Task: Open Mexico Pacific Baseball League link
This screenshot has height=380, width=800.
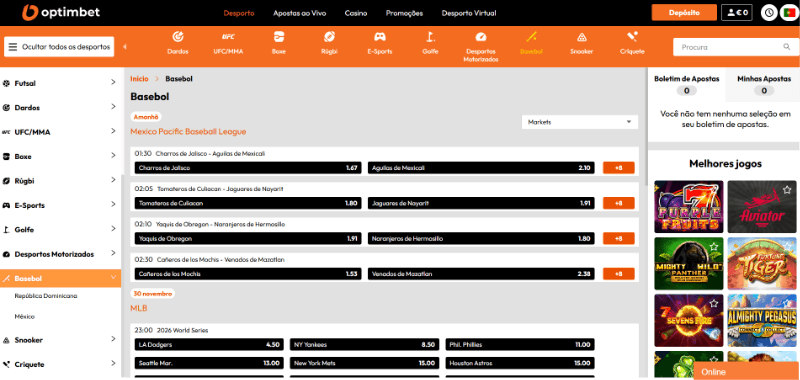Action: click(188, 132)
